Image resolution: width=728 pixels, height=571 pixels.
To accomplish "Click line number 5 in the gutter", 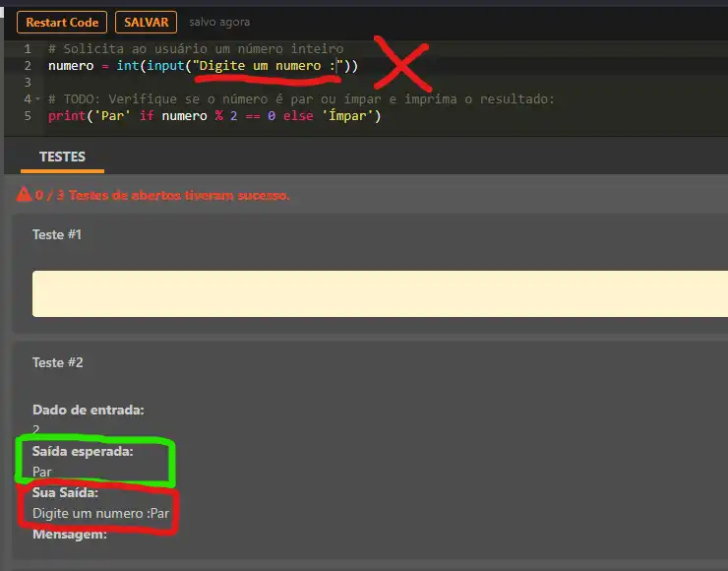I will [x=28, y=116].
